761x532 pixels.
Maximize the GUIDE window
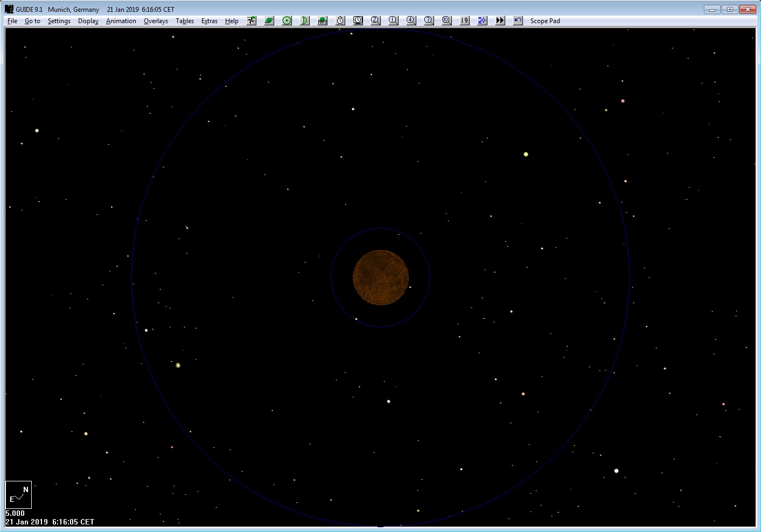(x=730, y=9)
